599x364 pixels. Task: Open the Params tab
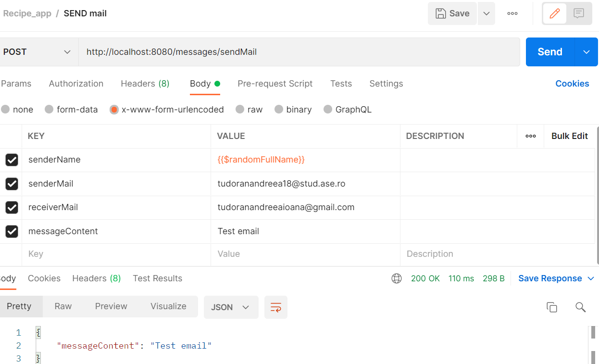[x=16, y=84]
